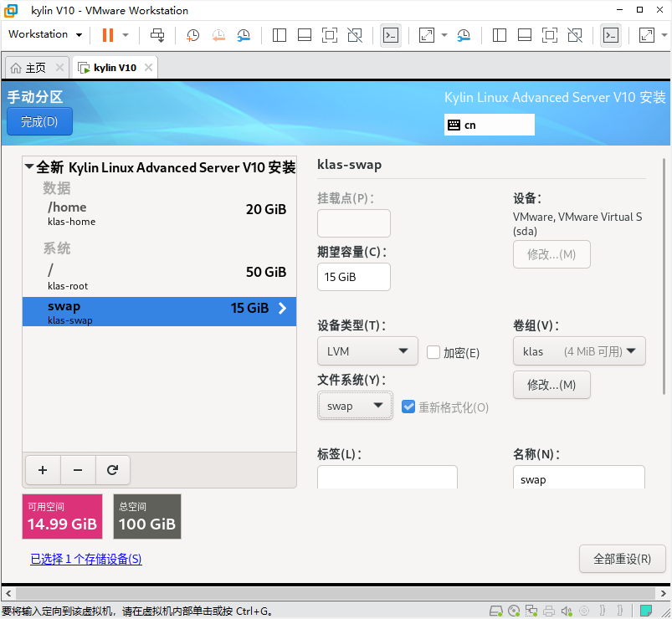Click the VMware, VMware Virtual S (sda) text
Image resolution: width=672 pixels, height=619 pixels.
577,223
